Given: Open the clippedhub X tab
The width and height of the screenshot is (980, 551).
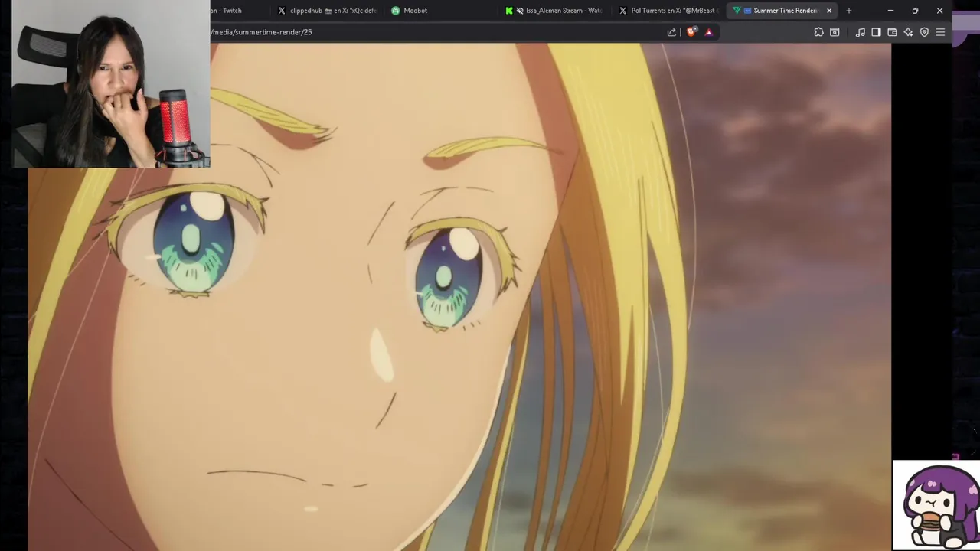Looking at the screenshot, I should 328,11.
